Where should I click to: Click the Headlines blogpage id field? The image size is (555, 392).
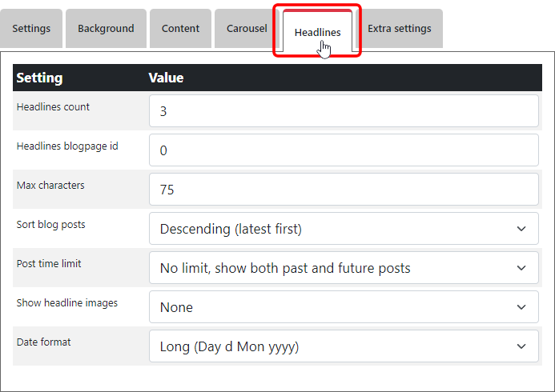click(x=344, y=150)
